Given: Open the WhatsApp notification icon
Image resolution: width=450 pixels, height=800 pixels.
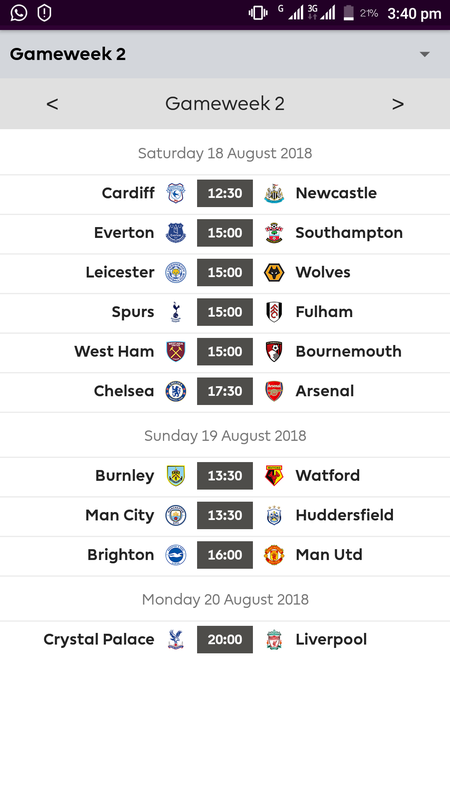Looking at the screenshot, I should [x=19, y=13].
